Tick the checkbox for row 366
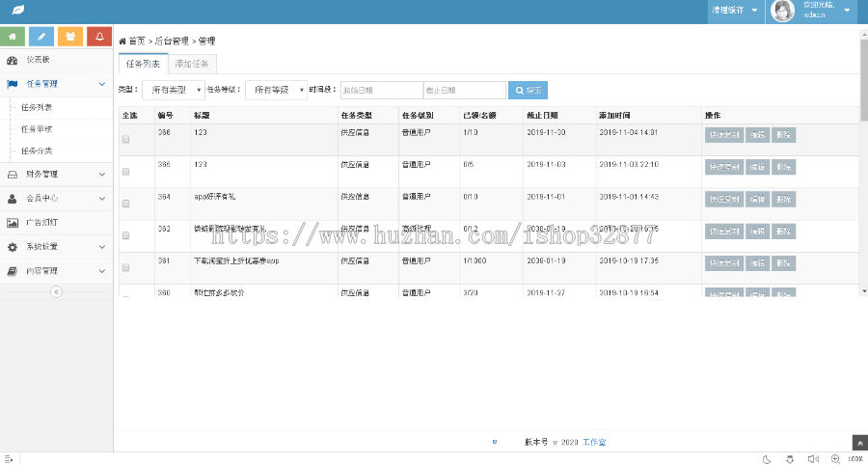Screen dimensions: 868x465 coord(125,140)
